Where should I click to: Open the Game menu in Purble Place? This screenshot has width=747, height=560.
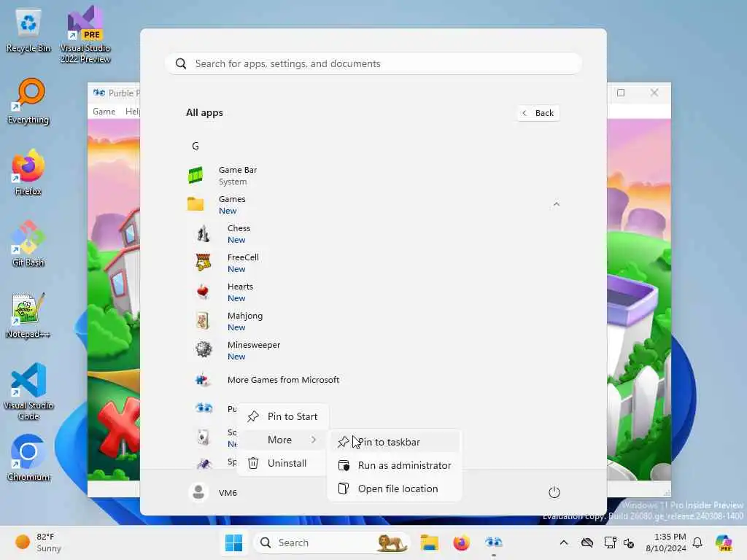coord(104,112)
